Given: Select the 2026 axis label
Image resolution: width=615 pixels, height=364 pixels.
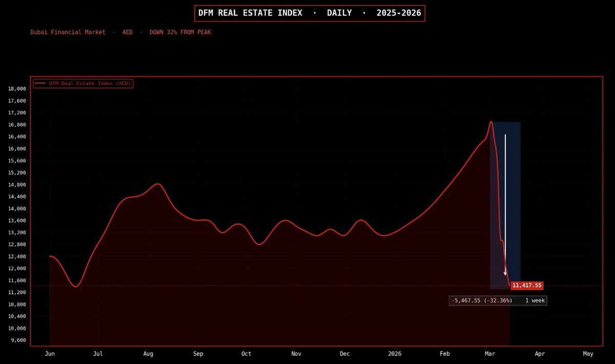Looking at the screenshot, I should click(x=395, y=354).
